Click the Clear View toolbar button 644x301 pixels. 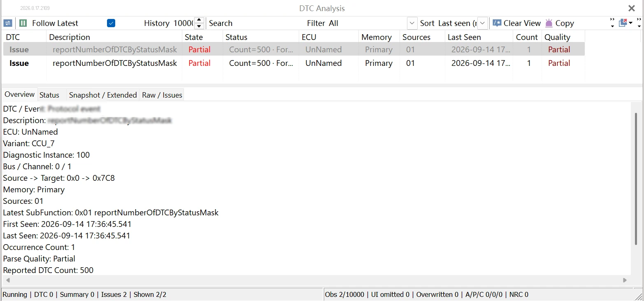[517, 23]
